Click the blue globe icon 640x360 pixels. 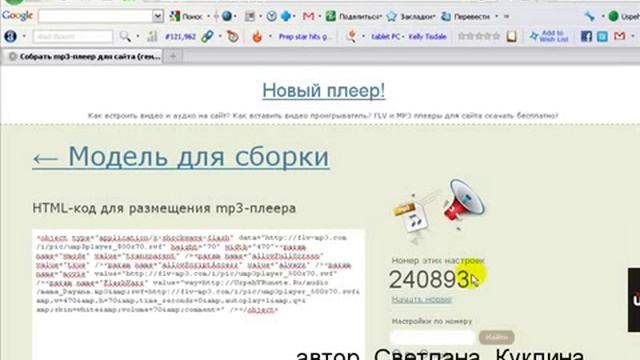227,16
